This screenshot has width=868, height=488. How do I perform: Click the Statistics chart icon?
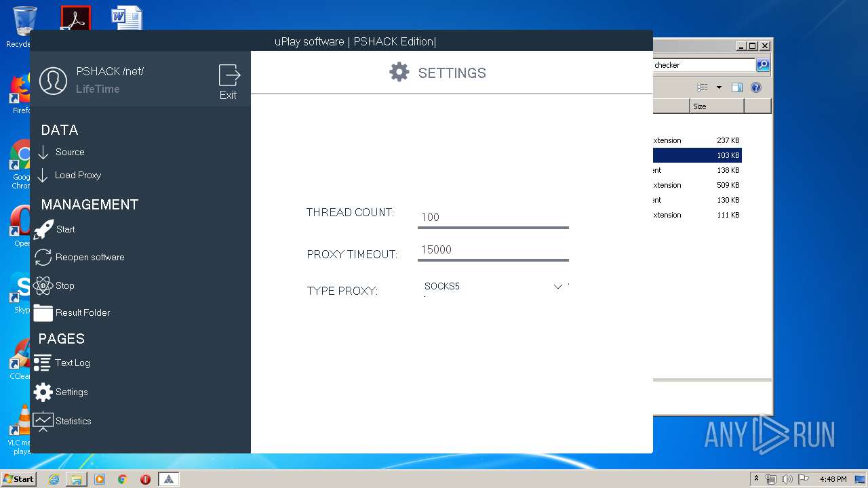[x=43, y=421]
